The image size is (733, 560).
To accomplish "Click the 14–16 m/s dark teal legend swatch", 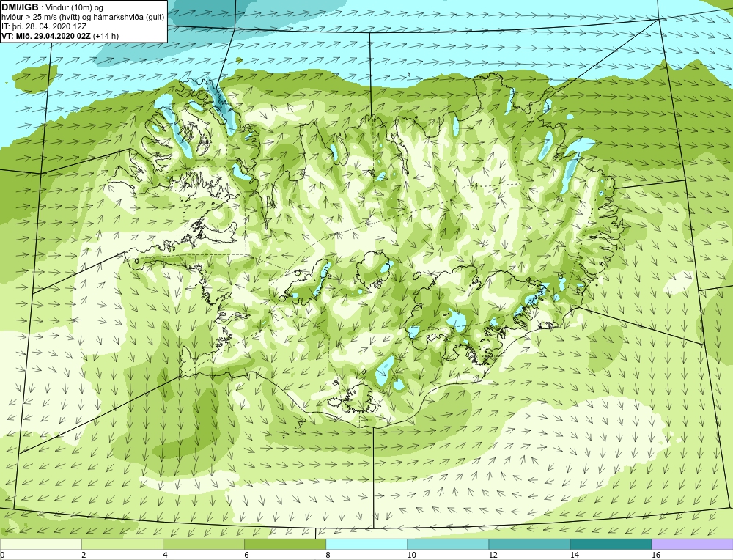I will tap(611, 544).
